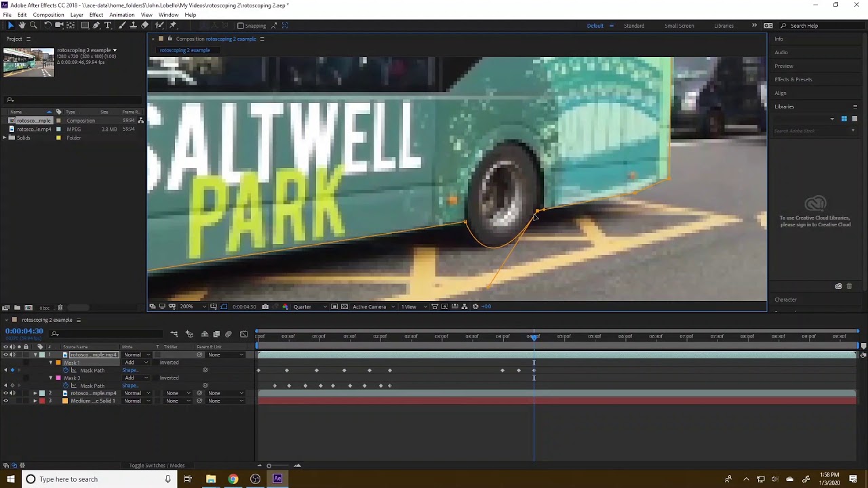Open the Graph Editor in timeline

pyautogui.click(x=243, y=333)
